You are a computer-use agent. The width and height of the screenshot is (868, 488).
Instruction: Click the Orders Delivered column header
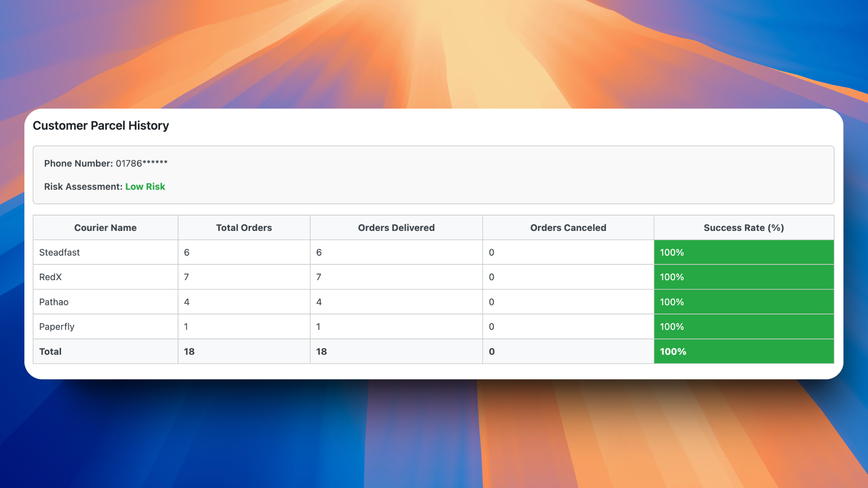point(396,228)
